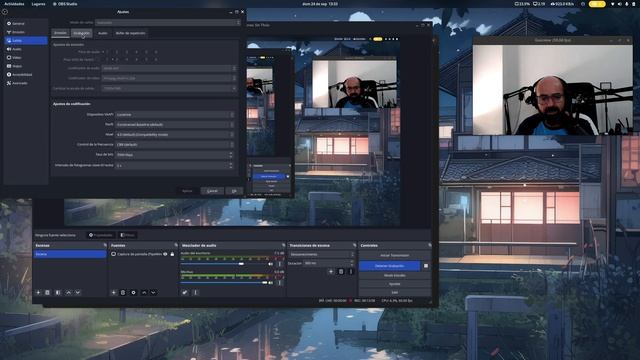Move scene up in Escenas toolbar
Image resolution: width=640 pixels, height=360 pixels.
coord(68,293)
